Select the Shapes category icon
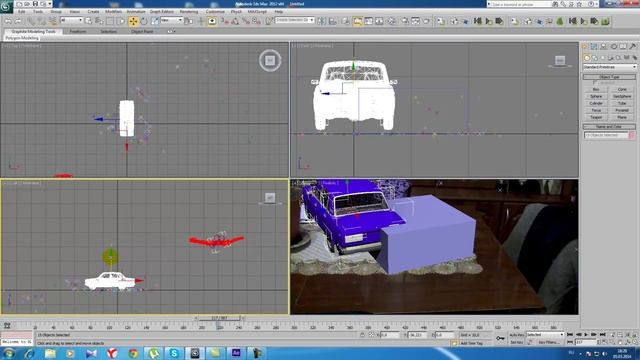The height and width of the screenshot is (360, 640). coord(595,58)
